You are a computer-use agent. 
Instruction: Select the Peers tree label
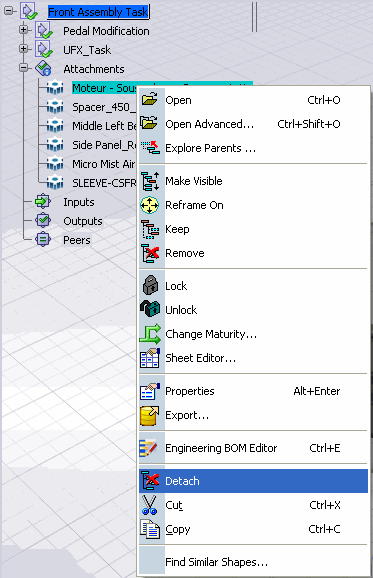(x=77, y=240)
